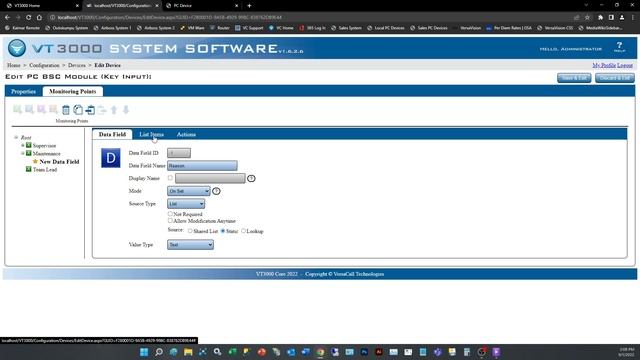Bookmark this page with star icon
640x360 pixels.
tap(587, 18)
